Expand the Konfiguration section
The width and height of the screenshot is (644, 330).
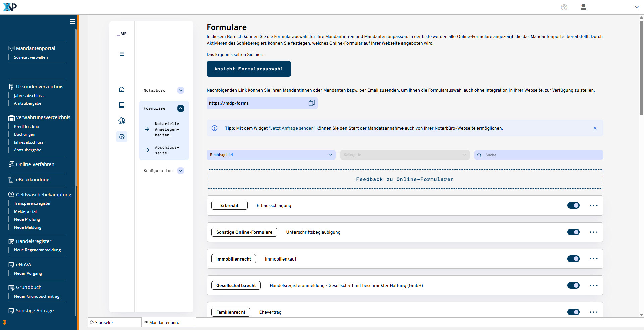(x=181, y=171)
